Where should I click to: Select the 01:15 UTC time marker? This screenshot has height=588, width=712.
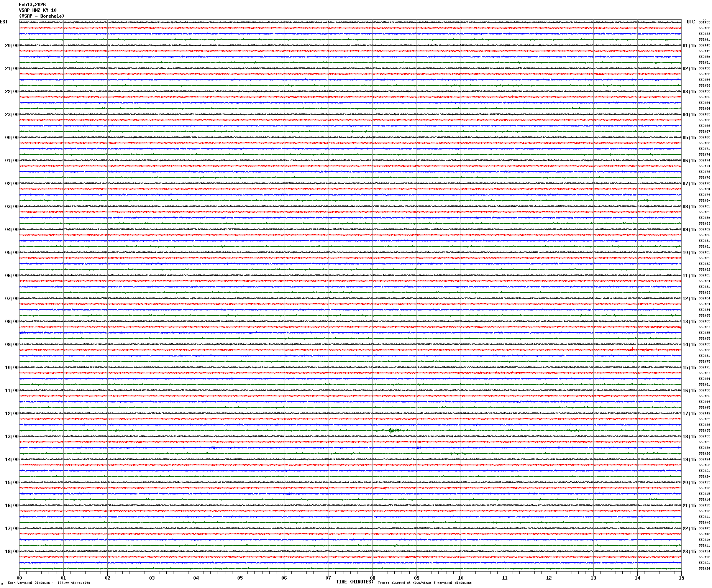[689, 46]
